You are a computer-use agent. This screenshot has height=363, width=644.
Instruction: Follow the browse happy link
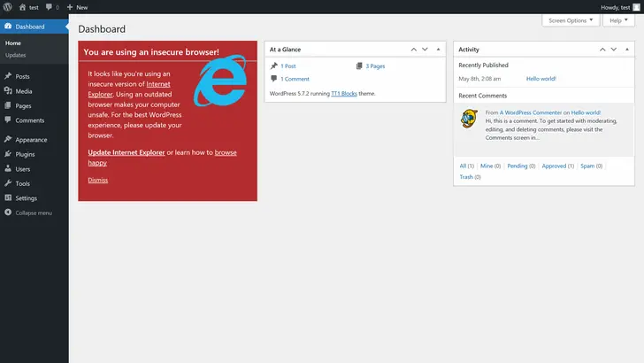click(226, 152)
